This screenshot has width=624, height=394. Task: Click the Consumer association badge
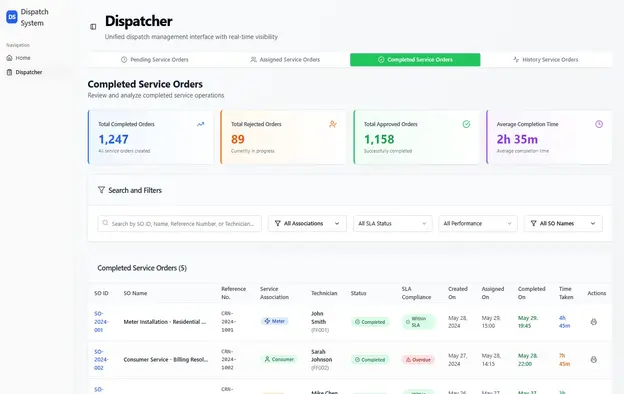(x=279, y=359)
